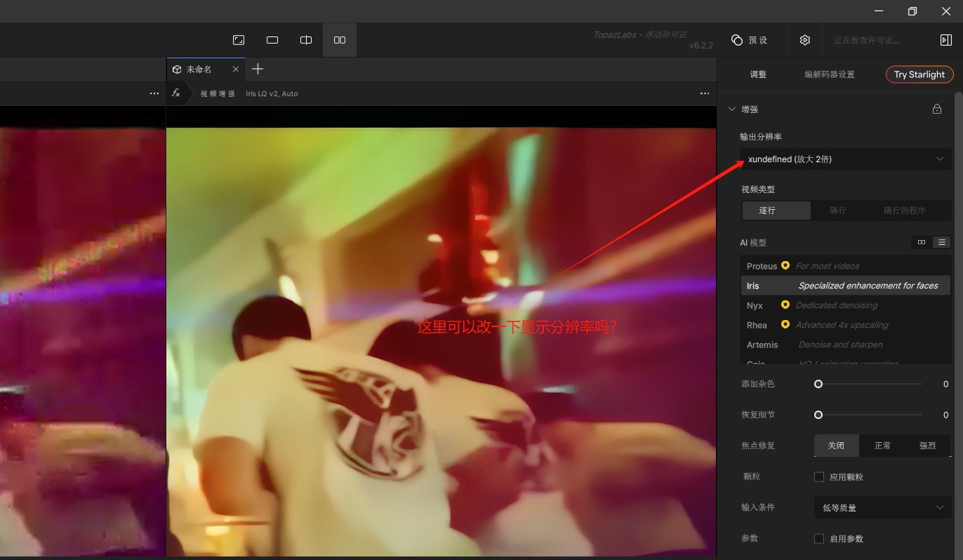Set 焦点修复 to 强烈

click(x=928, y=446)
